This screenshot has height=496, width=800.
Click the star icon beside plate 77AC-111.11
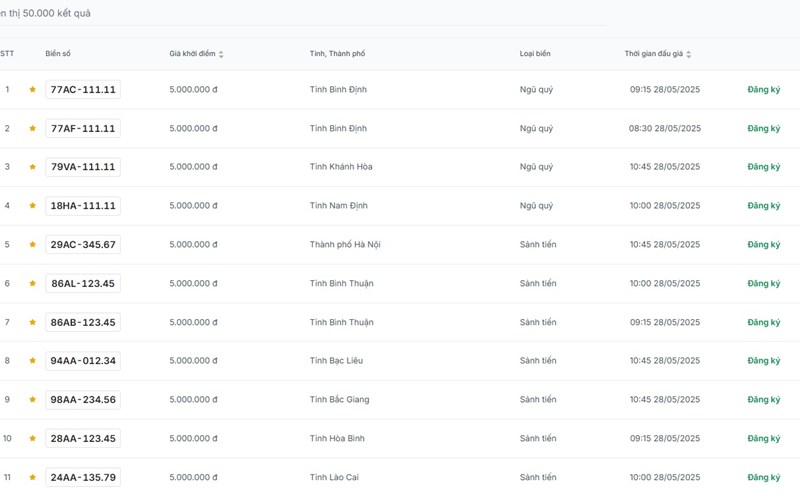tap(32, 90)
